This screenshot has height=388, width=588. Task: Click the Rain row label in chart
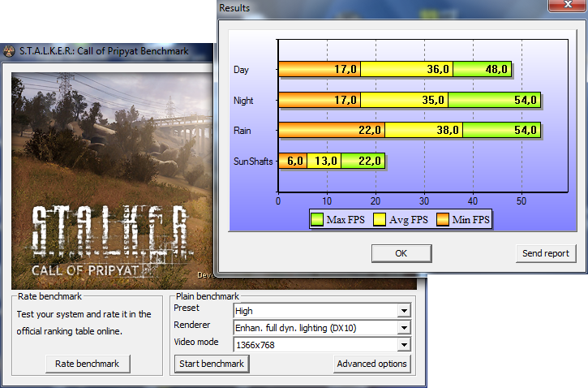click(242, 131)
